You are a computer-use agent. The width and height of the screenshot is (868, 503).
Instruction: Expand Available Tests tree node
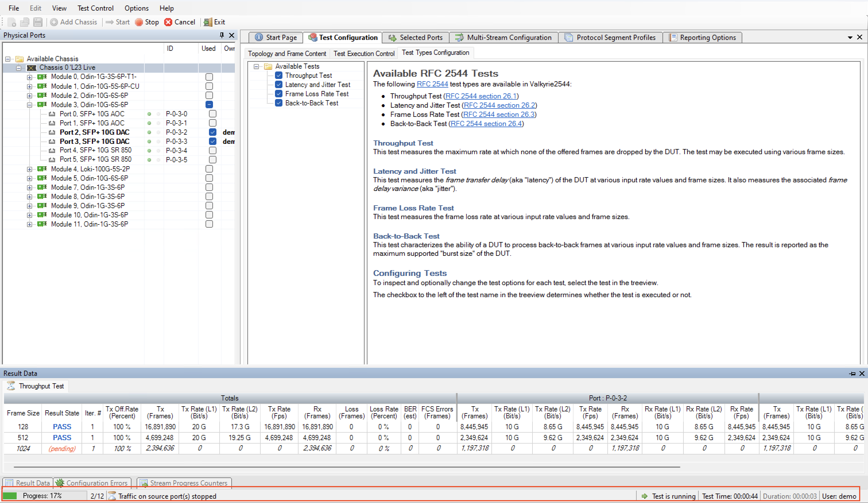[254, 66]
